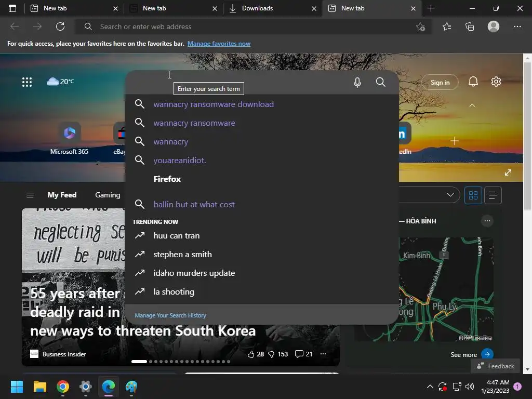Start voice search with microphone icon
Screen dimensions: 532x399
click(357, 82)
